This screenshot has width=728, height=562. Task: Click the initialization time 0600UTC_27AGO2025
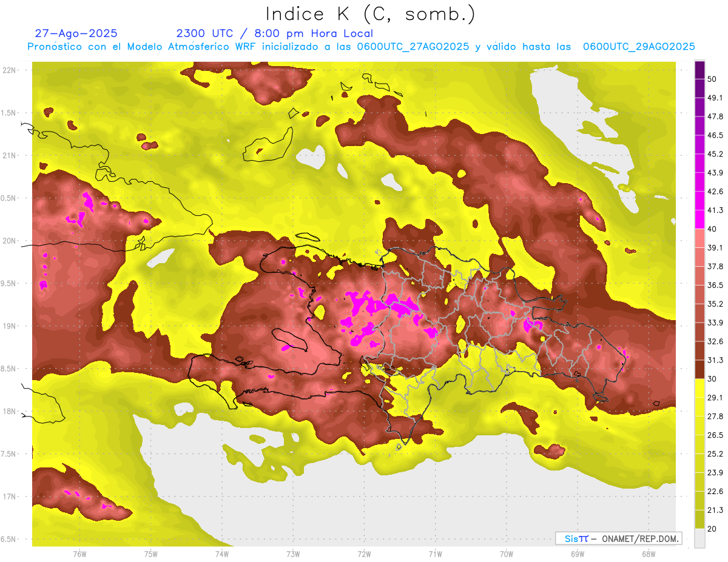pyautogui.click(x=413, y=47)
